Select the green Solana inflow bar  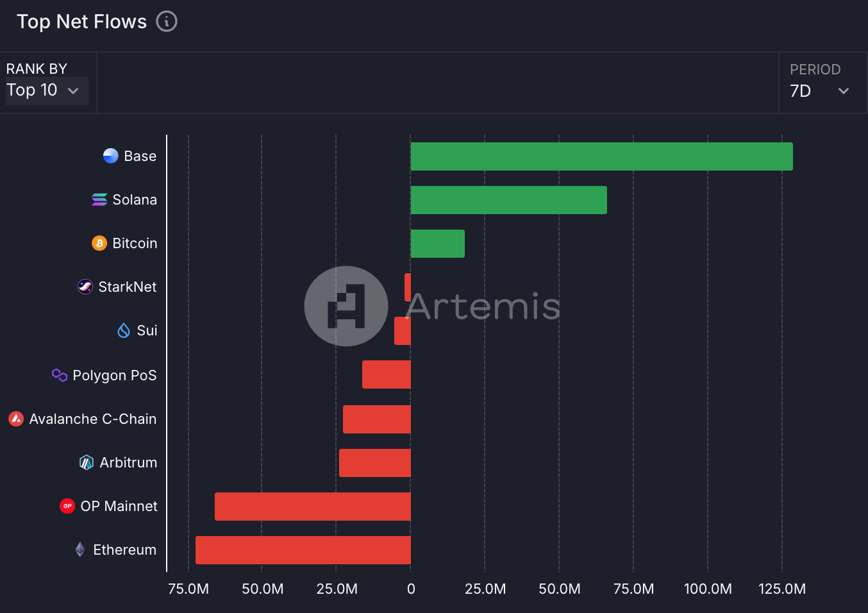[x=509, y=200]
